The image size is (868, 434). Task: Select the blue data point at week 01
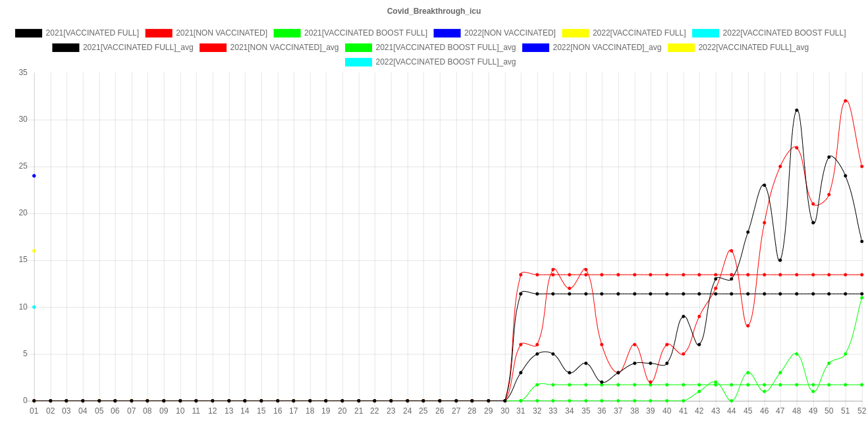tap(34, 176)
